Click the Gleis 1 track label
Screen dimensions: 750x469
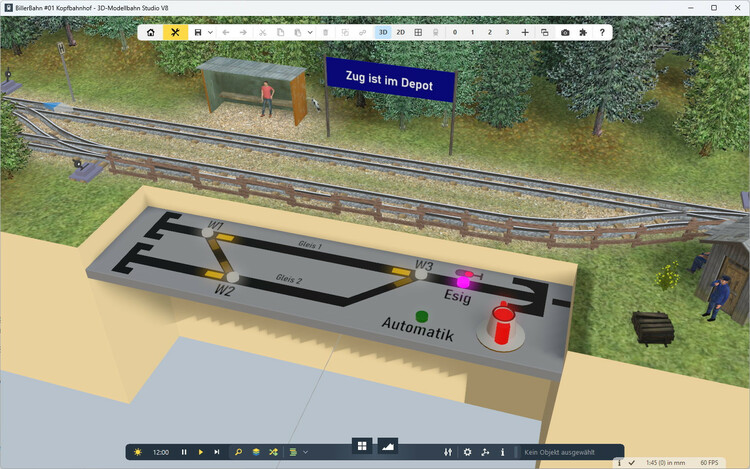coord(310,245)
